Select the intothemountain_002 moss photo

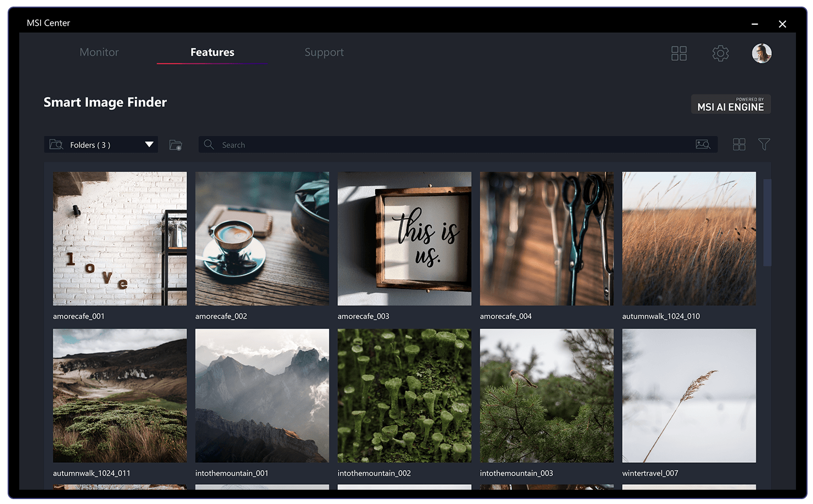click(404, 395)
